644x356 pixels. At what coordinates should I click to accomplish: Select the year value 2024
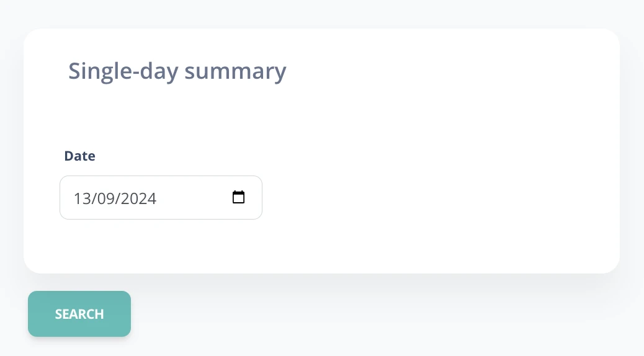[138, 198]
